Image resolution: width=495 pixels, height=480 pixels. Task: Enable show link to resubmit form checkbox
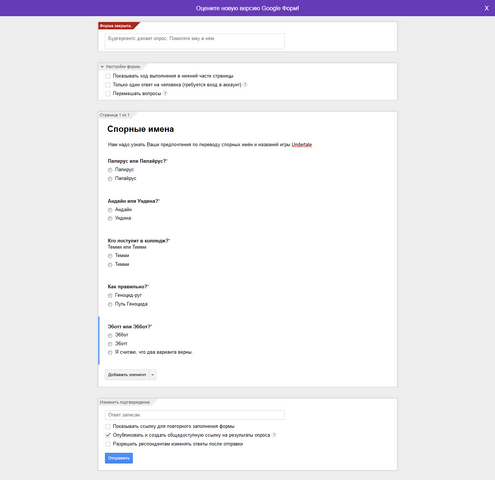click(x=108, y=426)
